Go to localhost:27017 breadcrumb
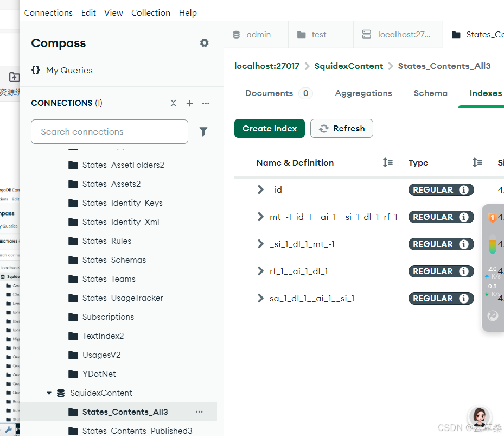Screen dimensions: 504x436 pyautogui.click(x=267, y=66)
